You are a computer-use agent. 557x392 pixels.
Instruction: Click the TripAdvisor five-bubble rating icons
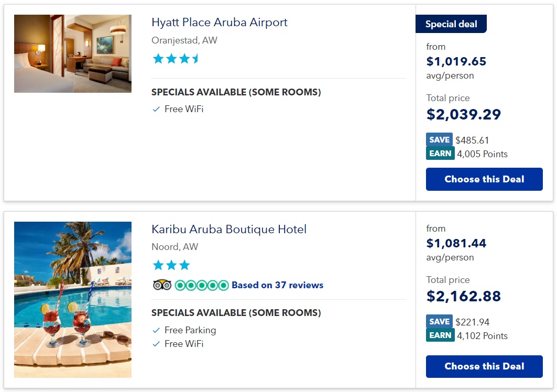click(202, 285)
